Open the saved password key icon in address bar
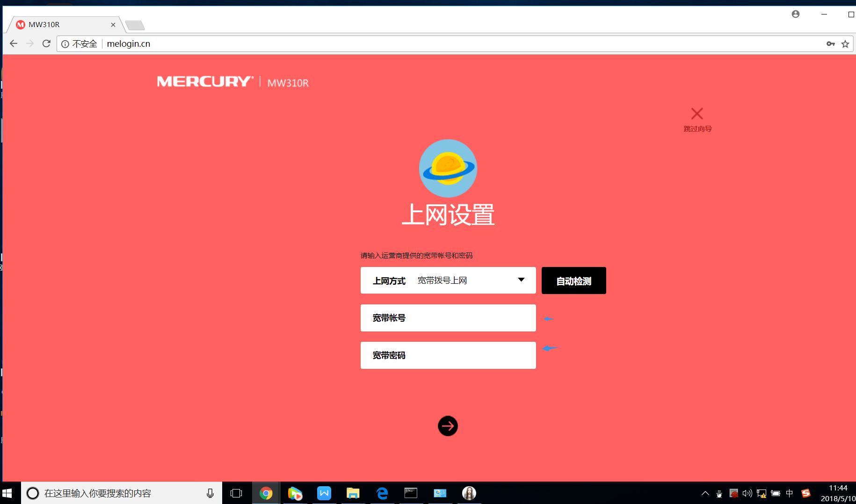This screenshot has height=504, width=856. click(x=830, y=43)
